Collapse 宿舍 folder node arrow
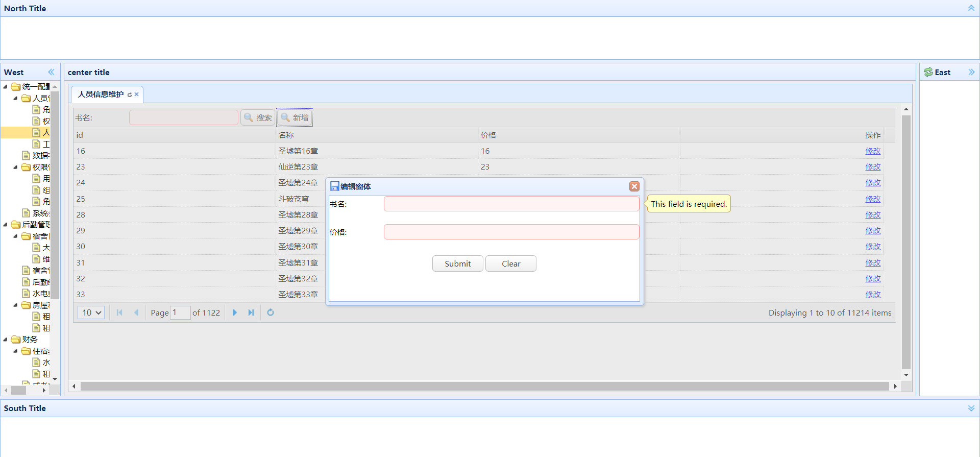Screen dimensions: 980x457 [15, 236]
